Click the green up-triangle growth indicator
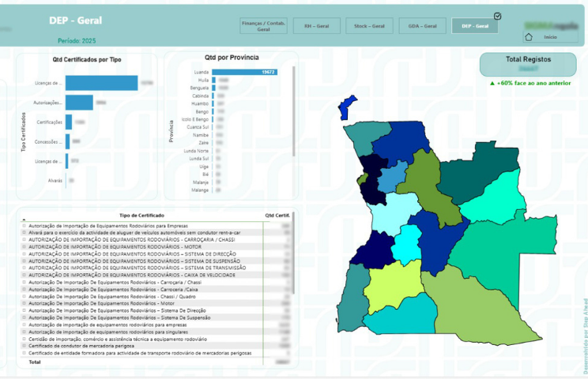 tap(492, 82)
